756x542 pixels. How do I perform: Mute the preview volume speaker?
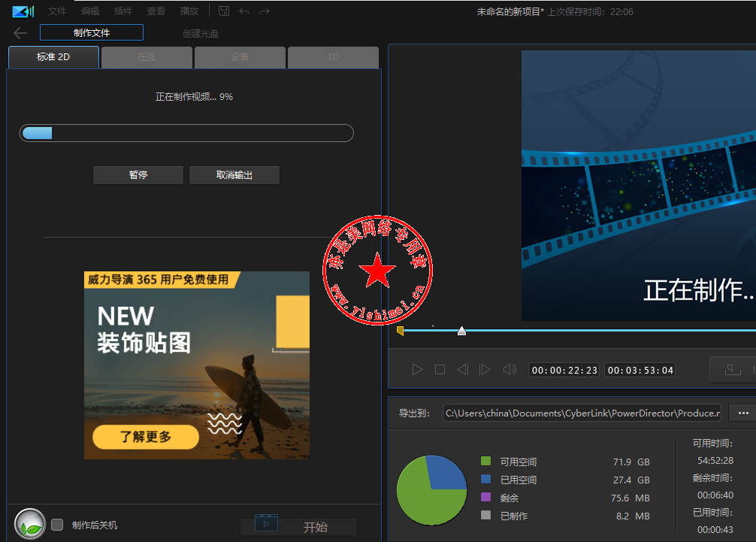pyautogui.click(x=510, y=370)
